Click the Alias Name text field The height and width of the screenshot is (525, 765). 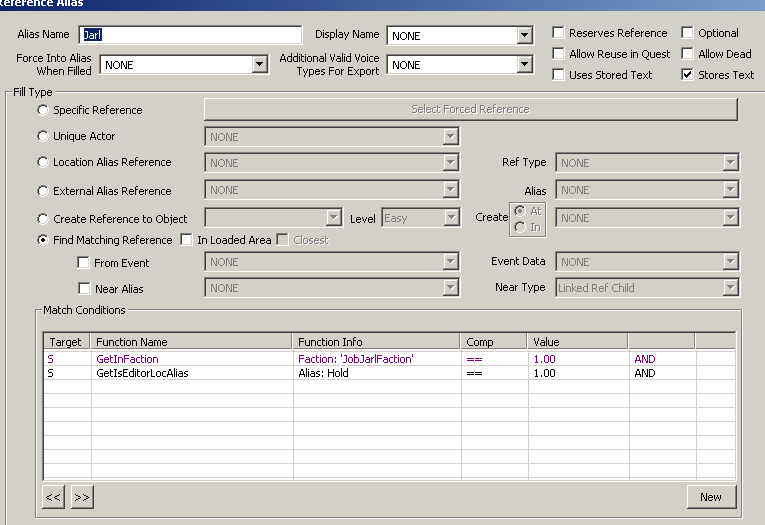click(190, 35)
